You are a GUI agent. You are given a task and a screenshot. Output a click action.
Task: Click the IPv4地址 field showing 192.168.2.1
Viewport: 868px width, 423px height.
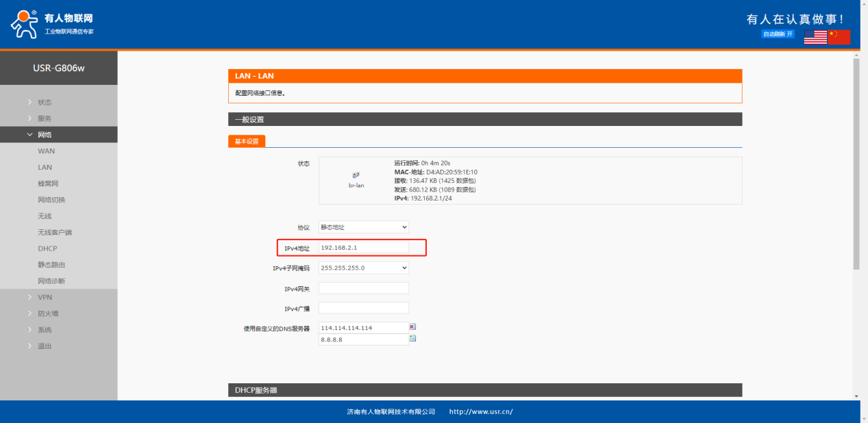[364, 248]
